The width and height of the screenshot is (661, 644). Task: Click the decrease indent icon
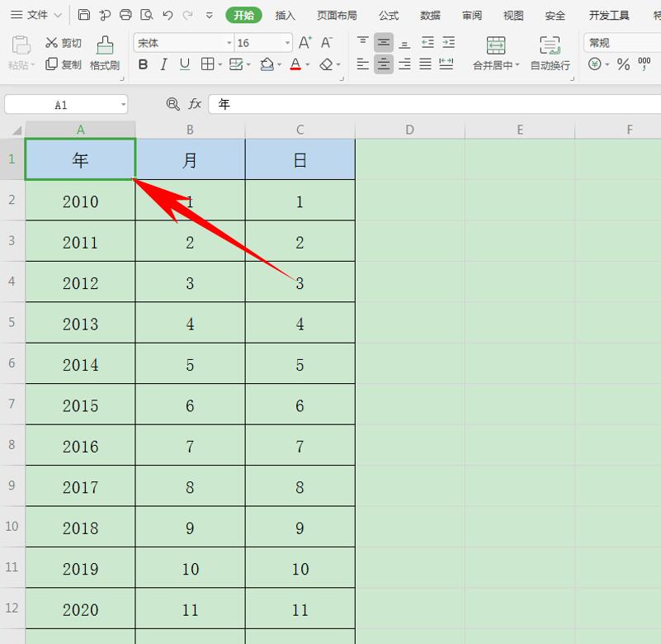(427, 42)
